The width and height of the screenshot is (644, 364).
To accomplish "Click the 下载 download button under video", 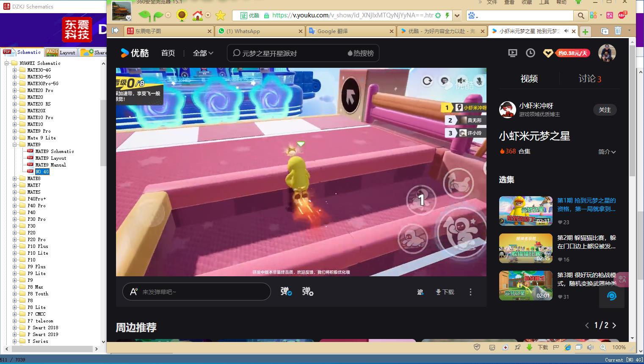I will [x=445, y=292].
